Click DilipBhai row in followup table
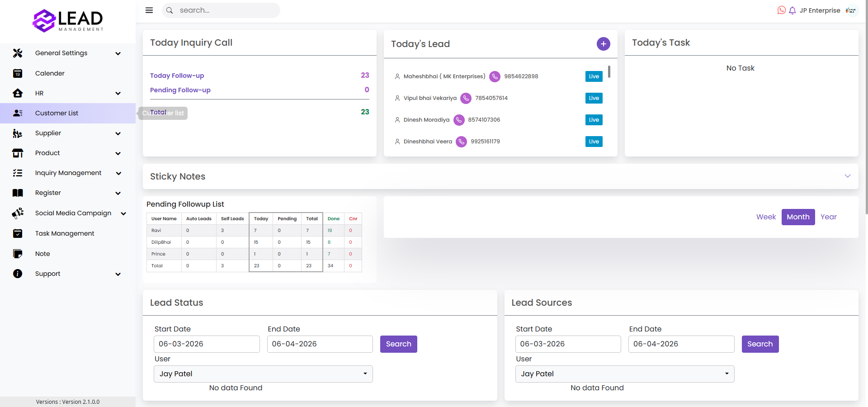The height and width of the screenshot is (407, 868). click(x=254, y=242)
